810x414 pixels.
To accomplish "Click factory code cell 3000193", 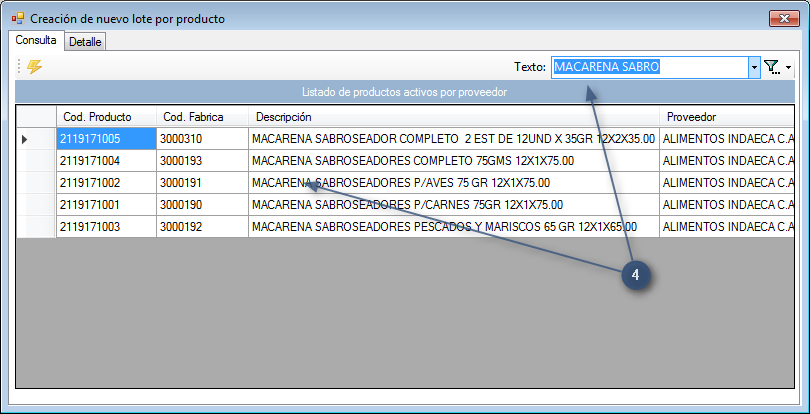I will tap(202, 161).
